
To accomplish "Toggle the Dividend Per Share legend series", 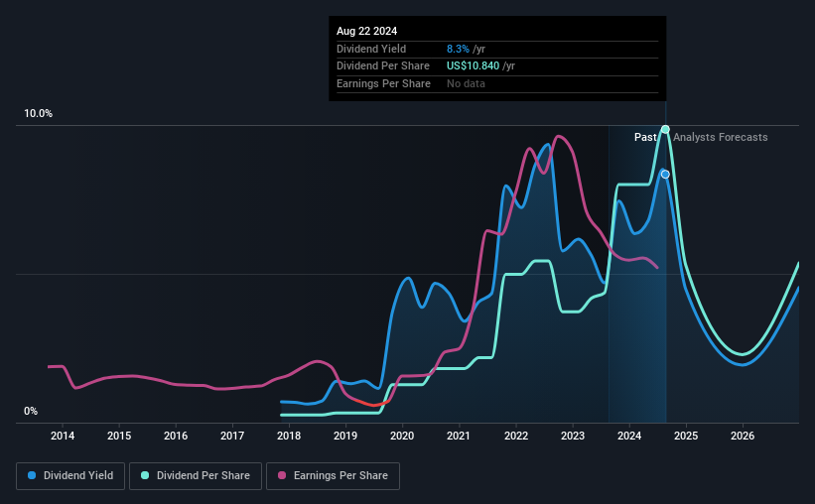I will click(196, 475).
